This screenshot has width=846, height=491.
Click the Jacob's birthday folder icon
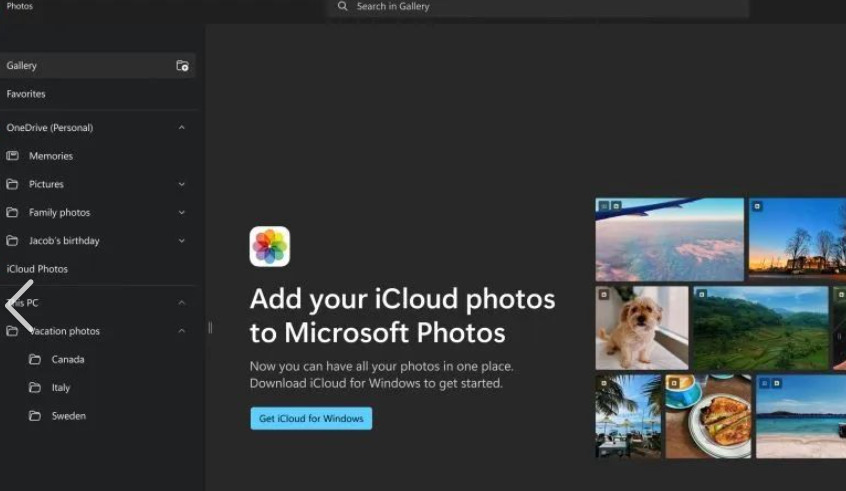click(x=12, y=241)
